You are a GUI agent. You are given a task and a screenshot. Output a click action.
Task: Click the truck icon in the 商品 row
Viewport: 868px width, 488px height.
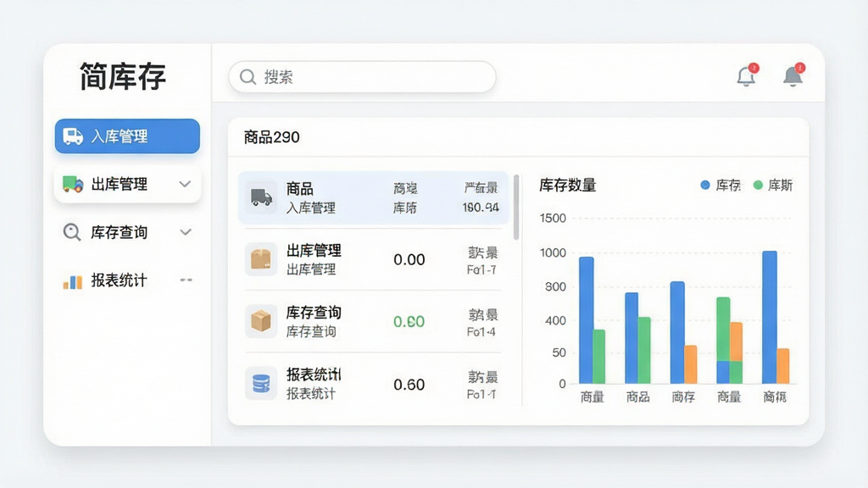pos(261,197)
